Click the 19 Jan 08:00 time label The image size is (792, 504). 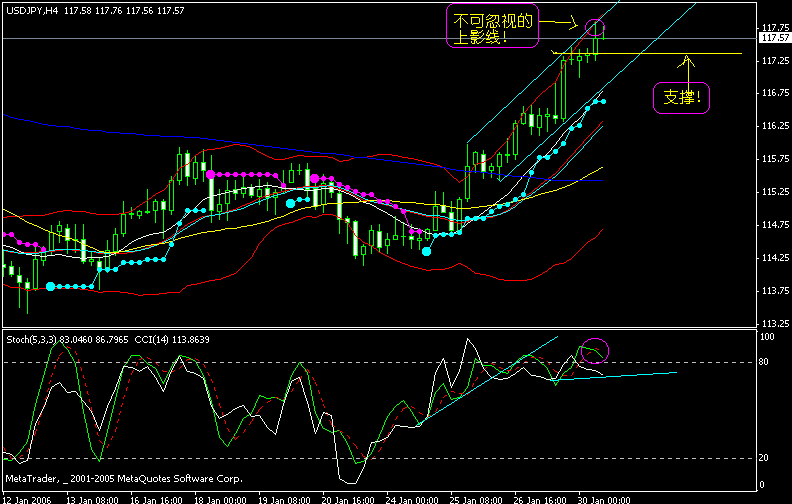pyautogui.click(x=284, y=500)
